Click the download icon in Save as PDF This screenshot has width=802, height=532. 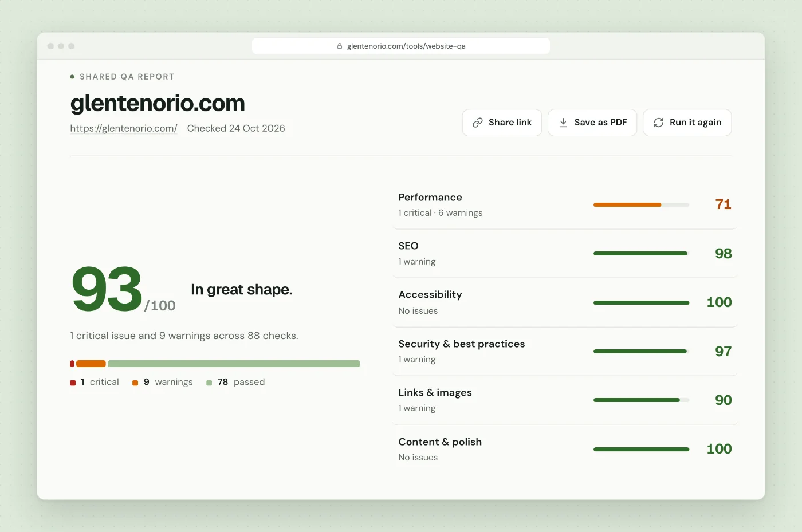563,123
